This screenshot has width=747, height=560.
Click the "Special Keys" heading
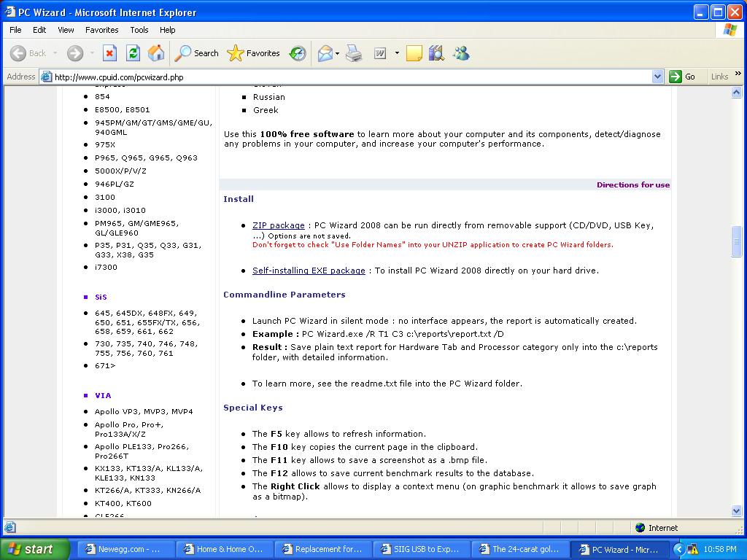tap(253, 408)
